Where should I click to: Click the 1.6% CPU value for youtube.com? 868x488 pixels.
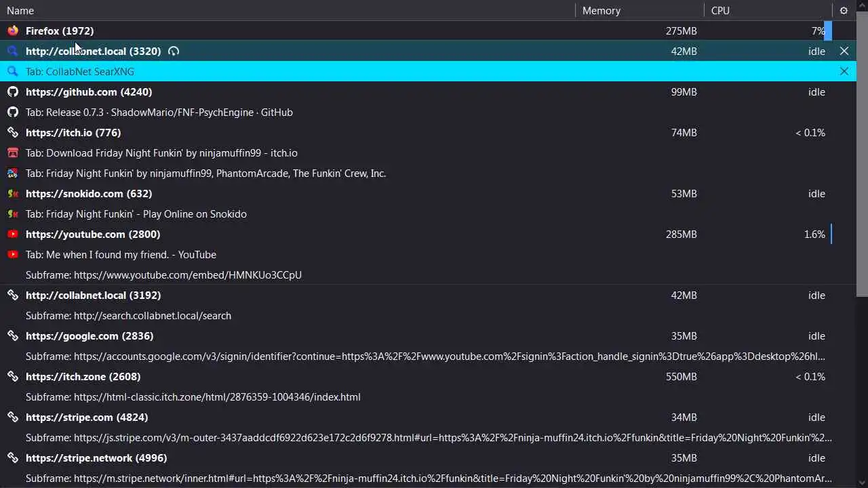click(814, 234)
